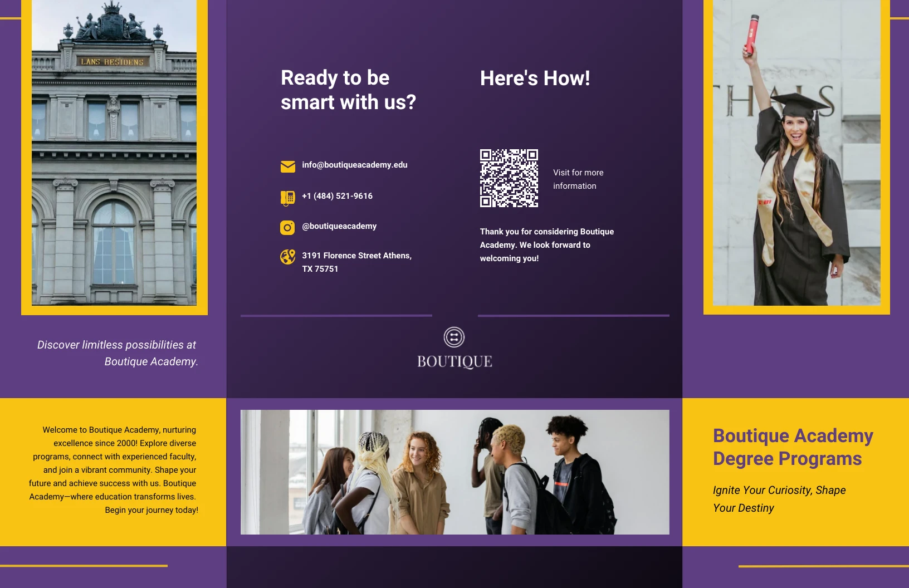Click the campus building photo

point(114,153)
